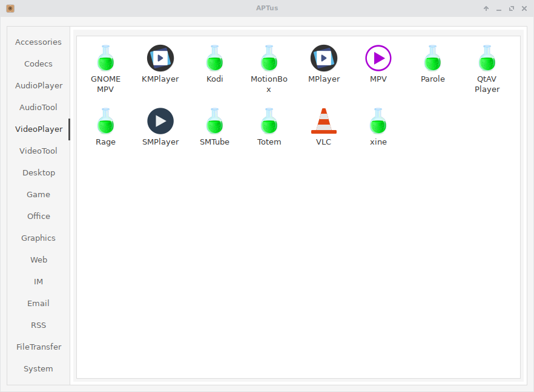Click the xine flask icon
The width and height of the screenshot is (534, 392).
pos(378,121)
